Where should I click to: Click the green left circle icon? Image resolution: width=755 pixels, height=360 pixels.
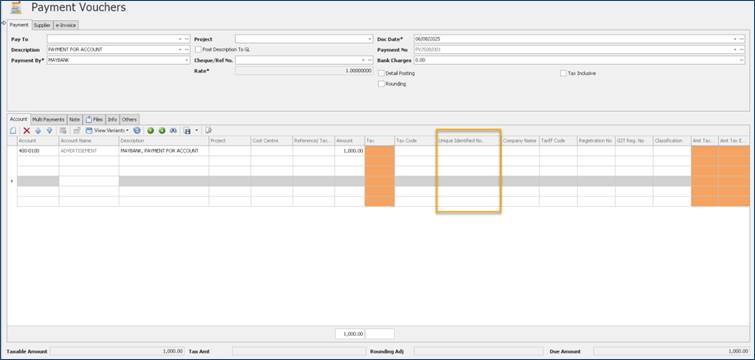151,130
